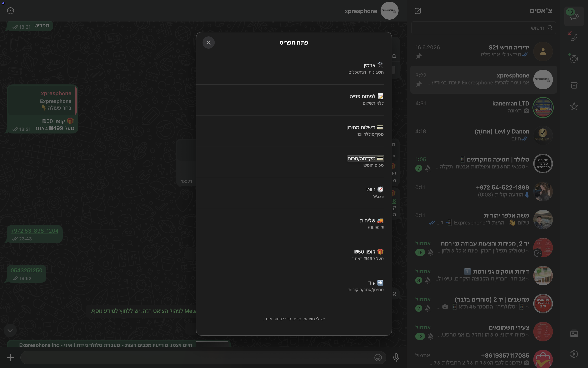This screenshot has width=588, height=368.
Task: Open Settings gear in sidebar
Action: 574,354
